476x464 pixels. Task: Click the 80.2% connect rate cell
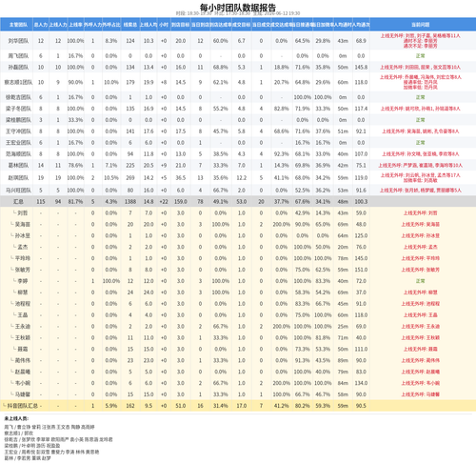click(x=302, y=406)
